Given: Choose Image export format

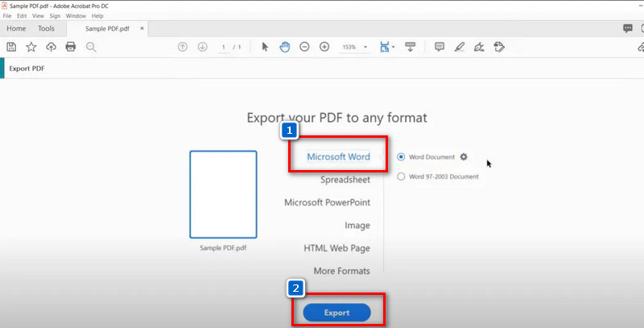Looking at the screenshot, I should click(357, 225).
